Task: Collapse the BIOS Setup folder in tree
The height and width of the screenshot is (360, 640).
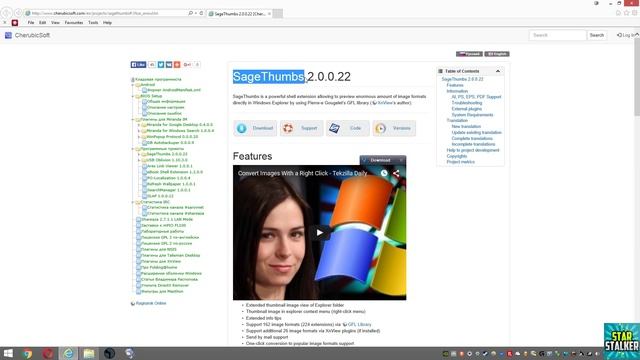Action: point(133,96)
